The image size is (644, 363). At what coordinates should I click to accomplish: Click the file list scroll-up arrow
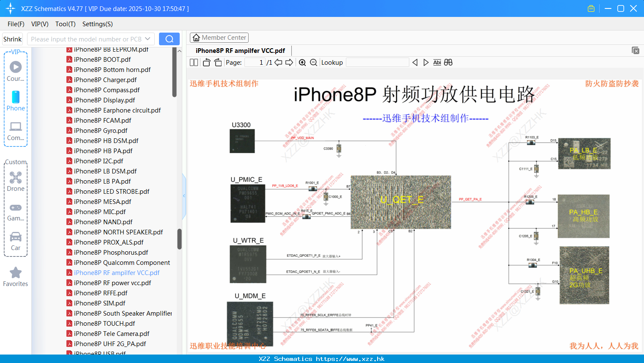point(179,51)
